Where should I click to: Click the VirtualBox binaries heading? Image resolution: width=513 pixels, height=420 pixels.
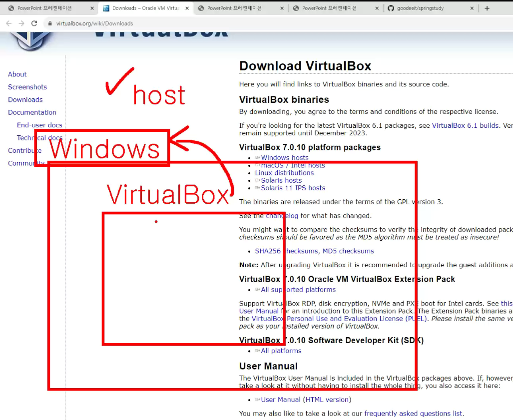tap(284, 99)
